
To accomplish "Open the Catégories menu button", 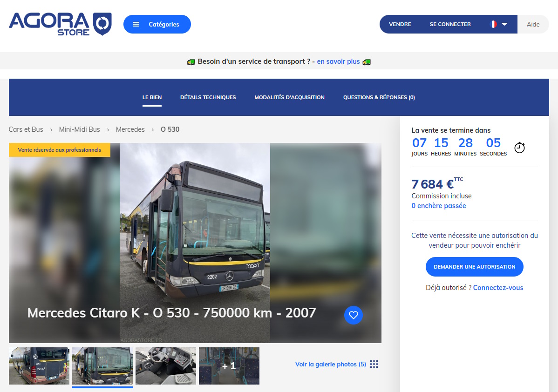I will 157,24.
